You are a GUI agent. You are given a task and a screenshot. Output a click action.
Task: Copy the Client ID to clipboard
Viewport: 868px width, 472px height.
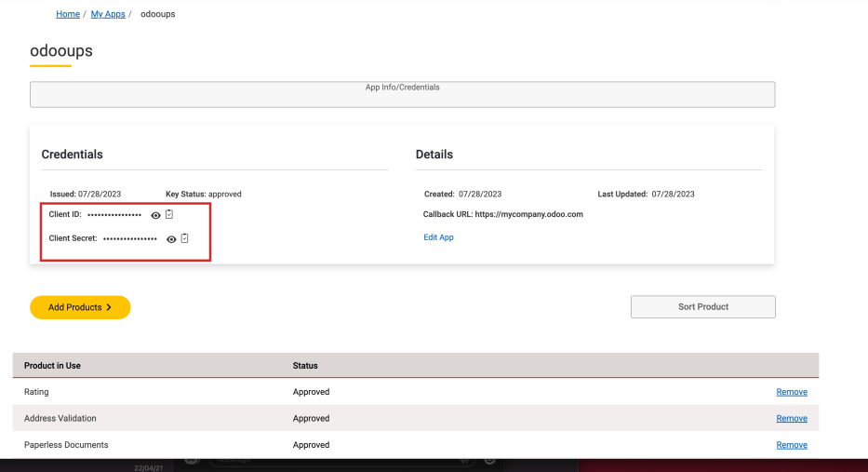(168, 214)
